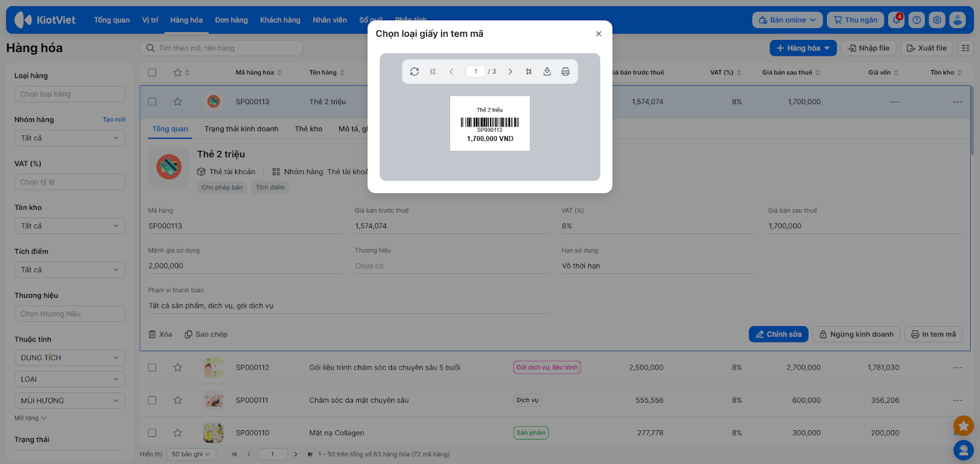This screenshot has height=464, width=980.
Task: Tick the checkbox for SP000110
Action: coord(153,433)
